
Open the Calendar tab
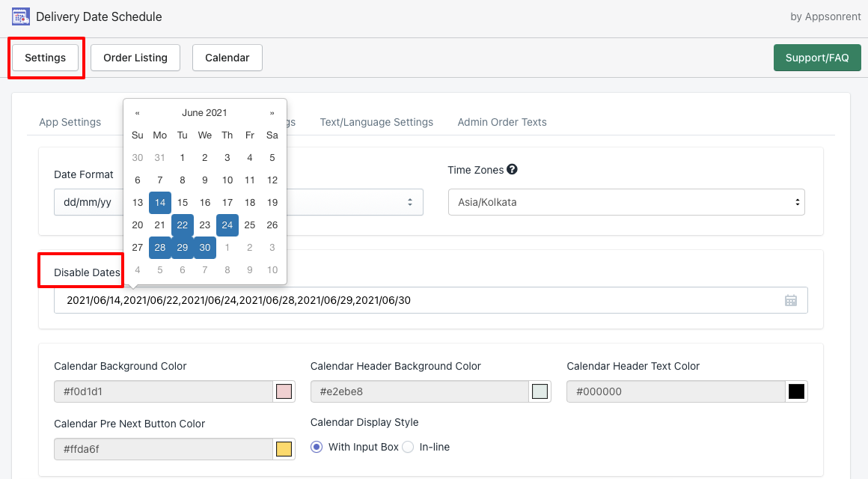(x=227, y=58)
